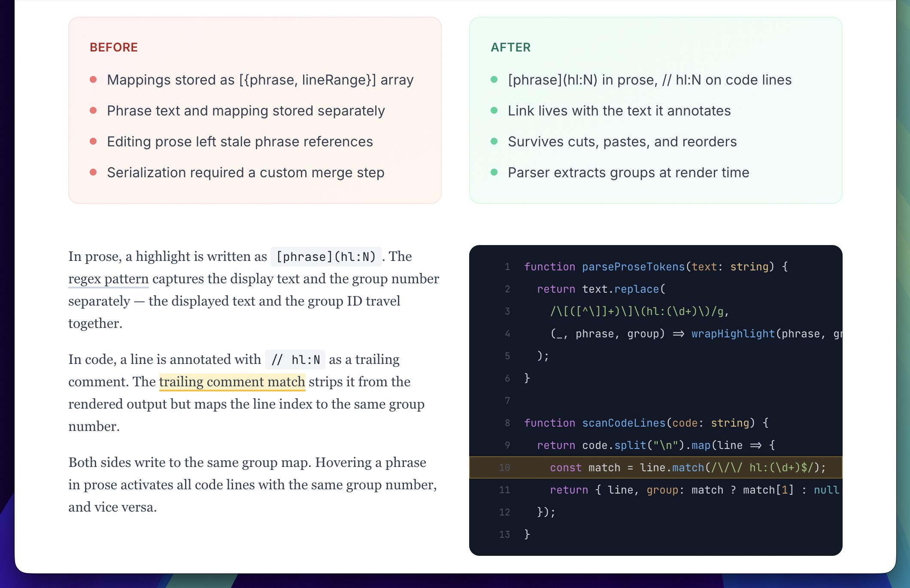Click the line number 13 in code gutter

(x=504, y=535)
